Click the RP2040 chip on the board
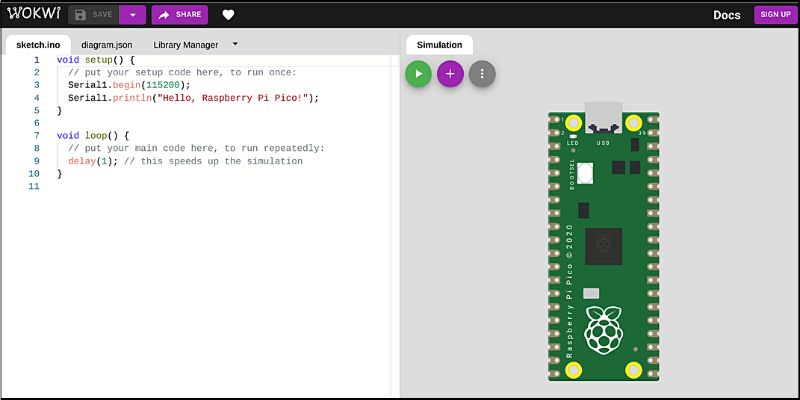 coord(604,246)
